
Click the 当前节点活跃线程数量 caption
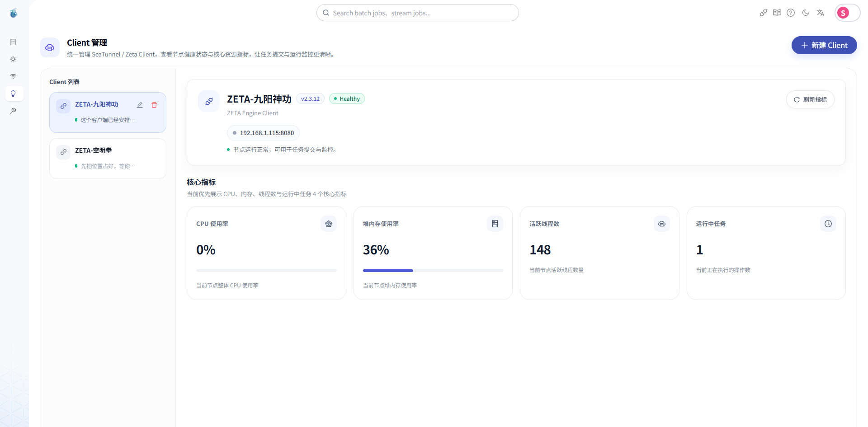557,270
